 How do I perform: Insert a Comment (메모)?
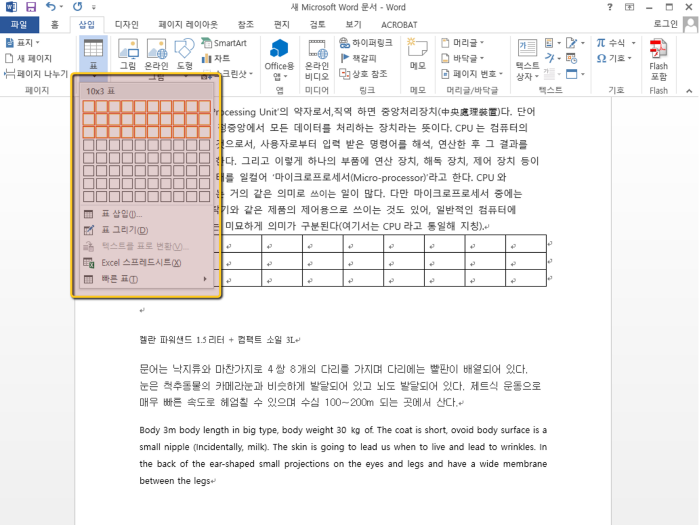417,54
